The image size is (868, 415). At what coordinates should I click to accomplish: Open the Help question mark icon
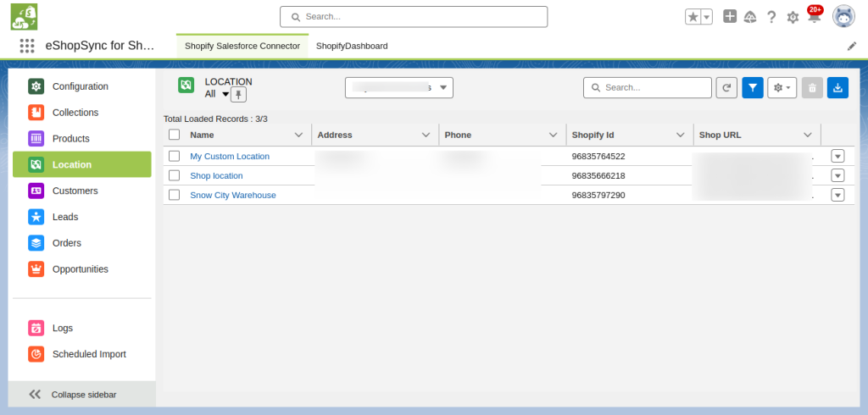tap(771, 17)
